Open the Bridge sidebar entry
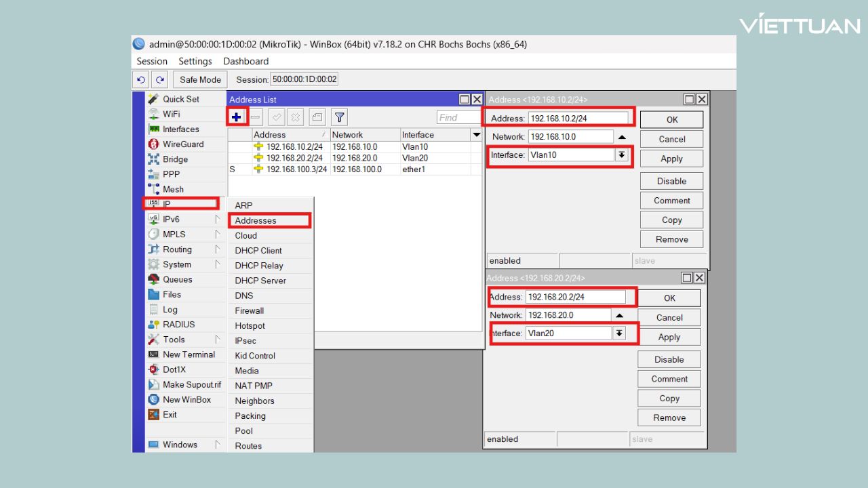This screenshot has height=488, width=868. pos(175,159)
